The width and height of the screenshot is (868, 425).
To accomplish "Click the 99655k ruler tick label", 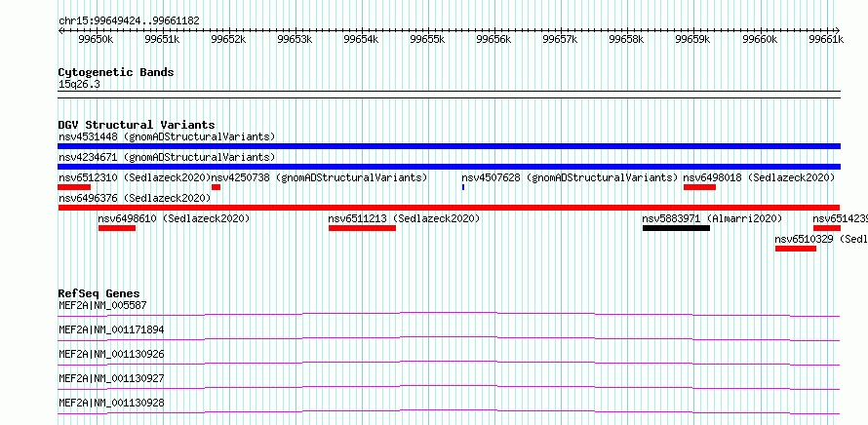I will pos(428,39).
